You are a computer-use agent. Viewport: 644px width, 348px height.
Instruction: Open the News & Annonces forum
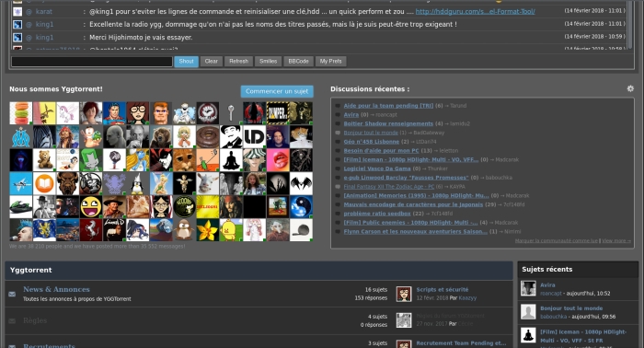pos(56,289)
